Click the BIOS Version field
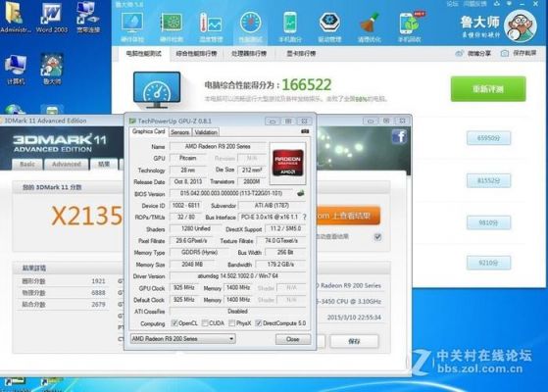 pos(231,193)
